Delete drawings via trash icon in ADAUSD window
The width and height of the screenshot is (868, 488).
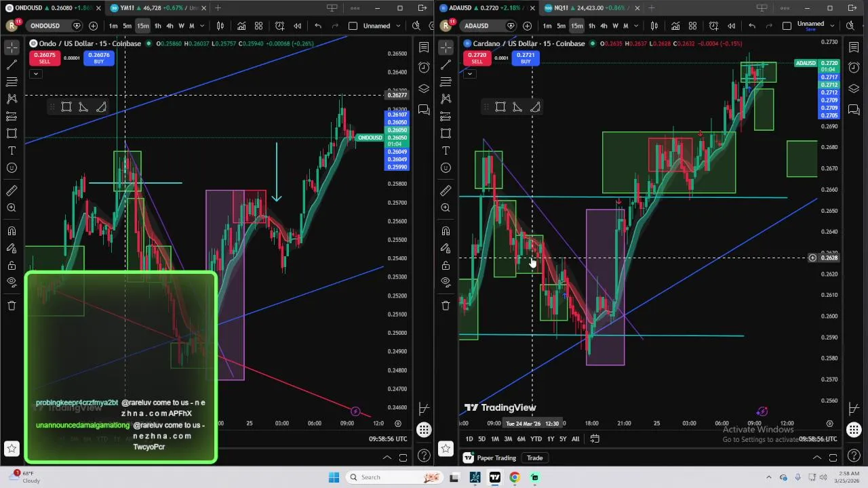tap(446, 305)
